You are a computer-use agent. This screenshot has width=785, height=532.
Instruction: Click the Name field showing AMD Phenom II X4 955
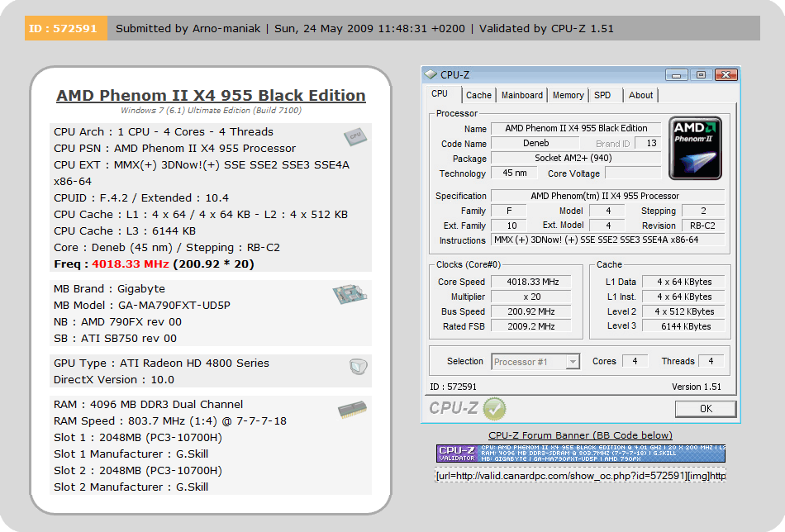pos(576,128)
